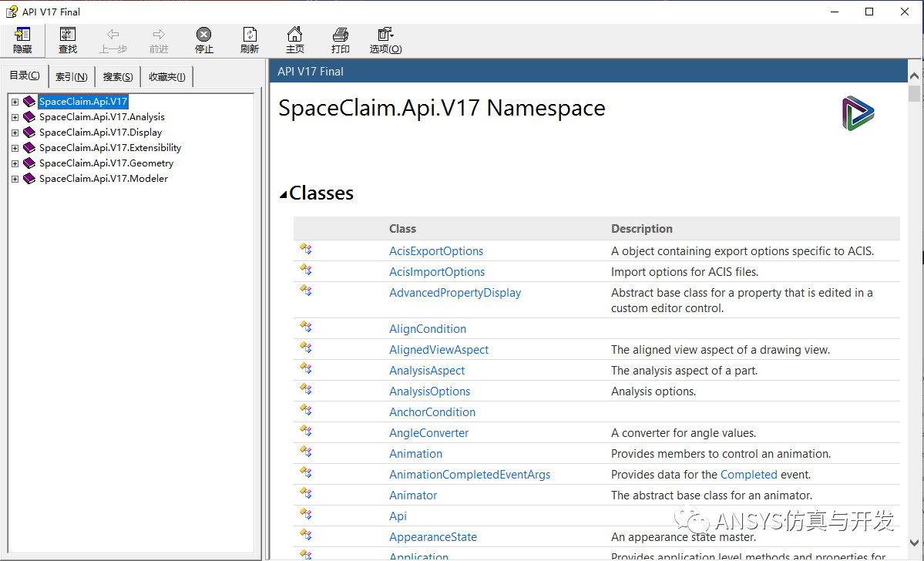
Task: Open the AnalysisOptions class link
Action: pyautogui.click(x=429, y=391)
